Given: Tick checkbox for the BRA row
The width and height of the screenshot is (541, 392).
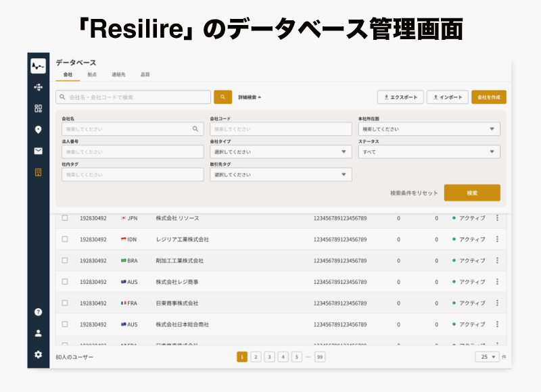Looking at the screenshot, I should (65, 260).
